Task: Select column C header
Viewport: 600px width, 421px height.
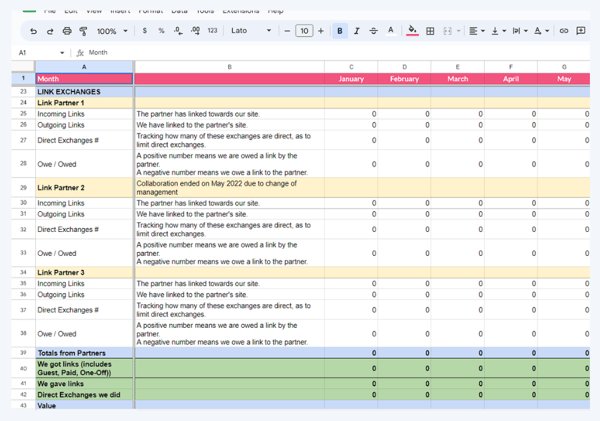Action: [x=351, y=67]
